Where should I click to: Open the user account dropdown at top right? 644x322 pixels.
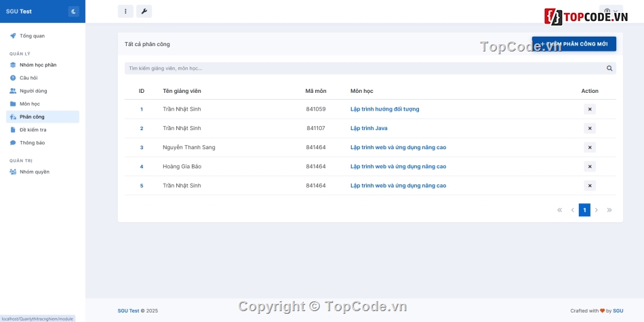[x=611, y=12]
